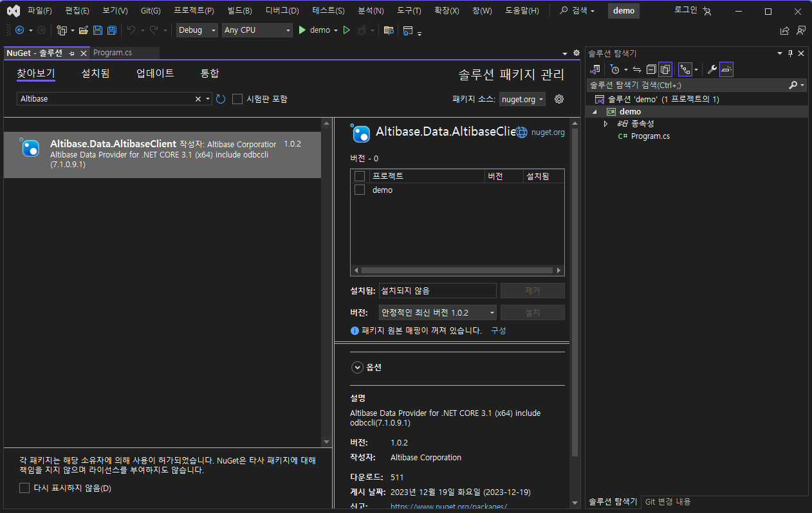
Task: Check the demo project checkbox
Action: coord(360,190)
